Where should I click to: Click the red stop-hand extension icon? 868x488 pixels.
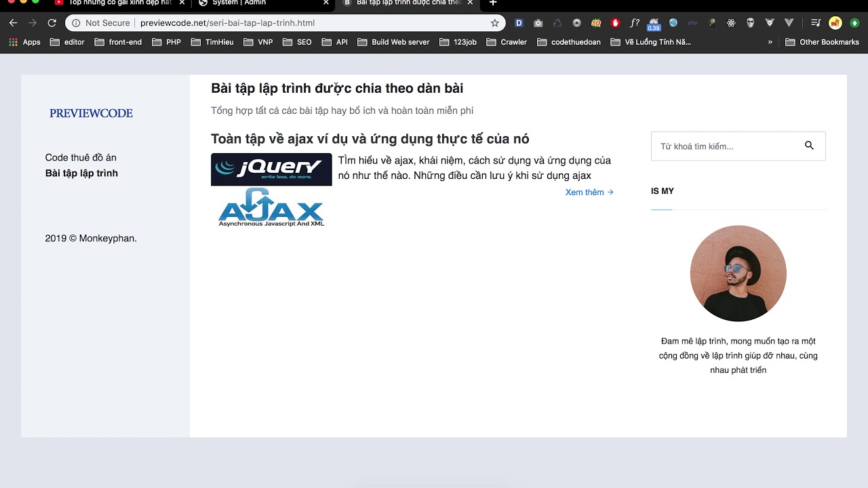[x=615, y=23]
